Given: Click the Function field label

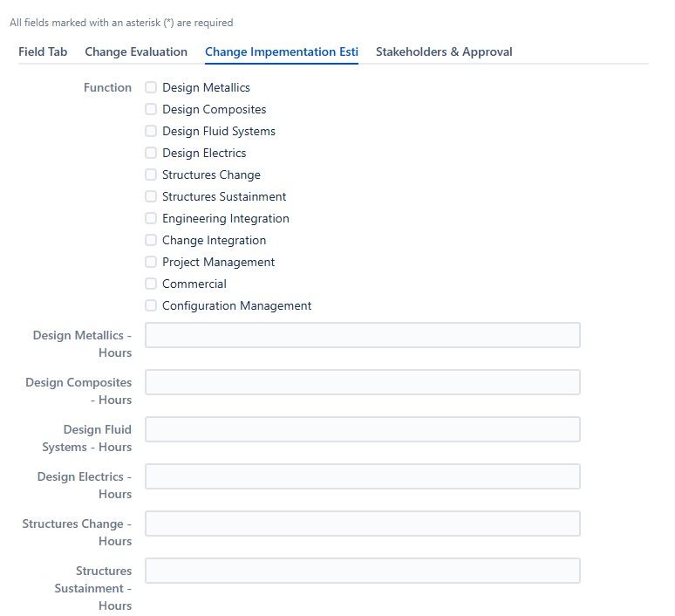Looking at the screenshot, I should 107,87.
